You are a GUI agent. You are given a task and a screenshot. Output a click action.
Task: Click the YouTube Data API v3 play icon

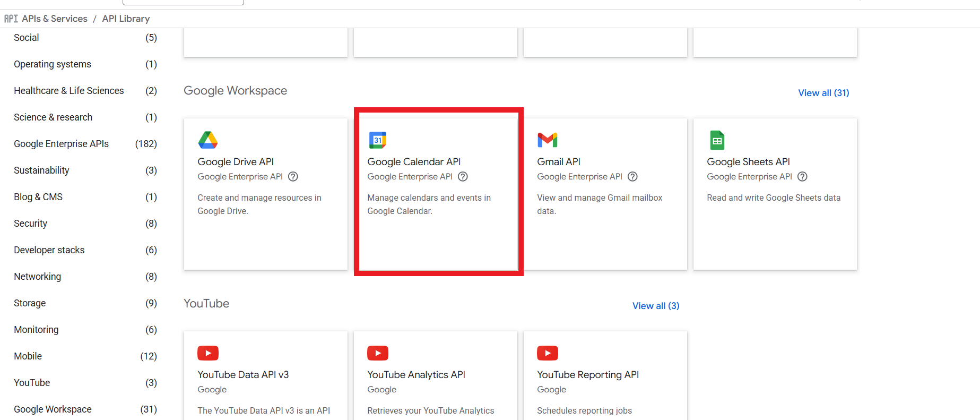208,353
